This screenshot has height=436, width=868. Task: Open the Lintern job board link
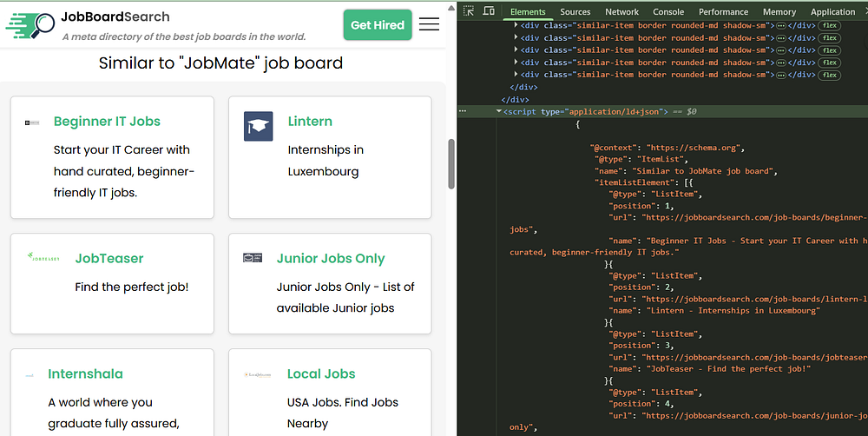310,122
